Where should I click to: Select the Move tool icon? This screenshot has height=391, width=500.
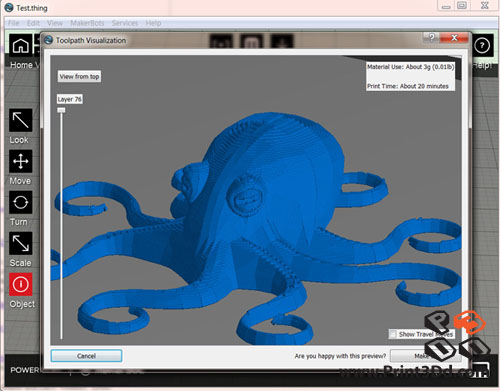[x=21, y=161]
